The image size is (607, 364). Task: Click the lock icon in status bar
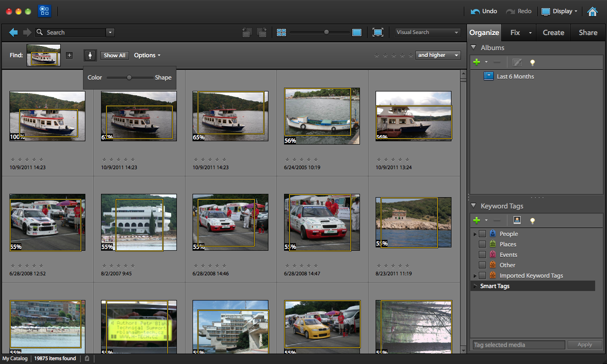click(87, 359)
